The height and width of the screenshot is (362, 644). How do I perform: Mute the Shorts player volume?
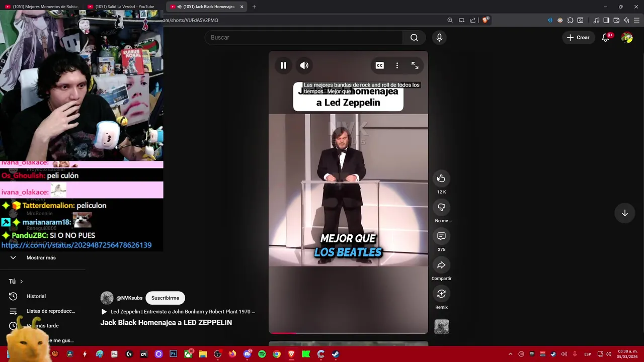[304, 65]
